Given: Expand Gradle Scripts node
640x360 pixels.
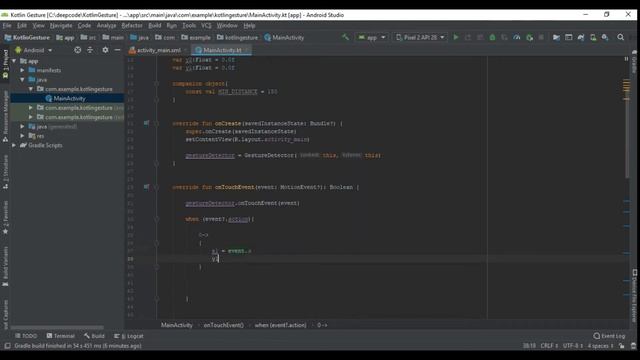Looking at the screenshot, I should [14, 145].
